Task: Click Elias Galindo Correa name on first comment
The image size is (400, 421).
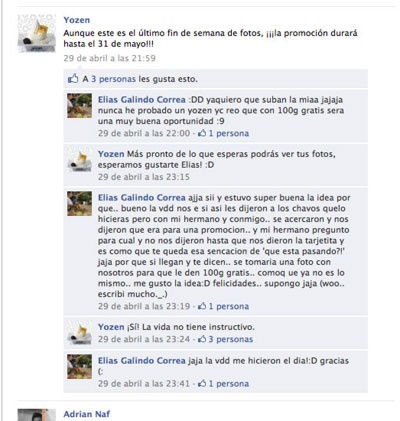Action: click(x=142, y=100)
